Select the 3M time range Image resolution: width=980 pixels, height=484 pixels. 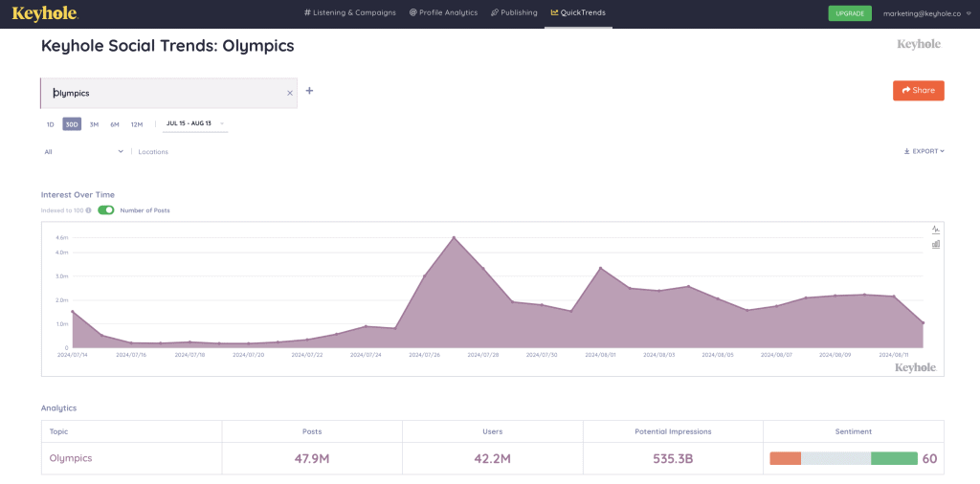point(94,124)
